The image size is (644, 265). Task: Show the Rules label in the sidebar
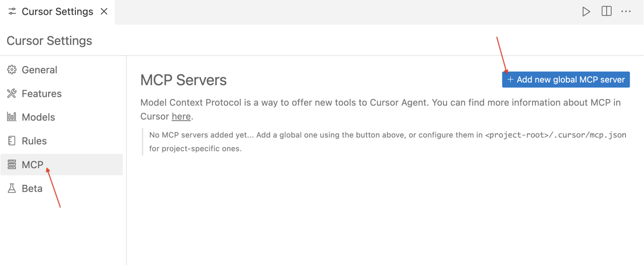(34, 141)
